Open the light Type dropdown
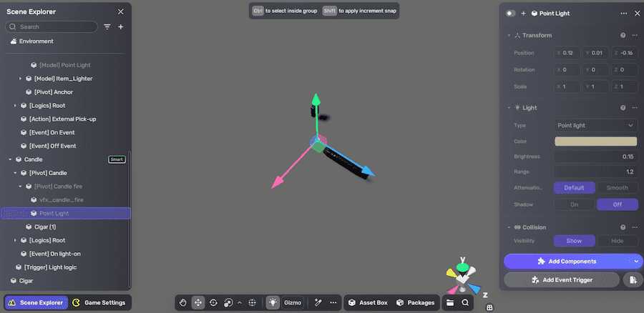This screenshot has height=313, width=644. tap(595, 125)
